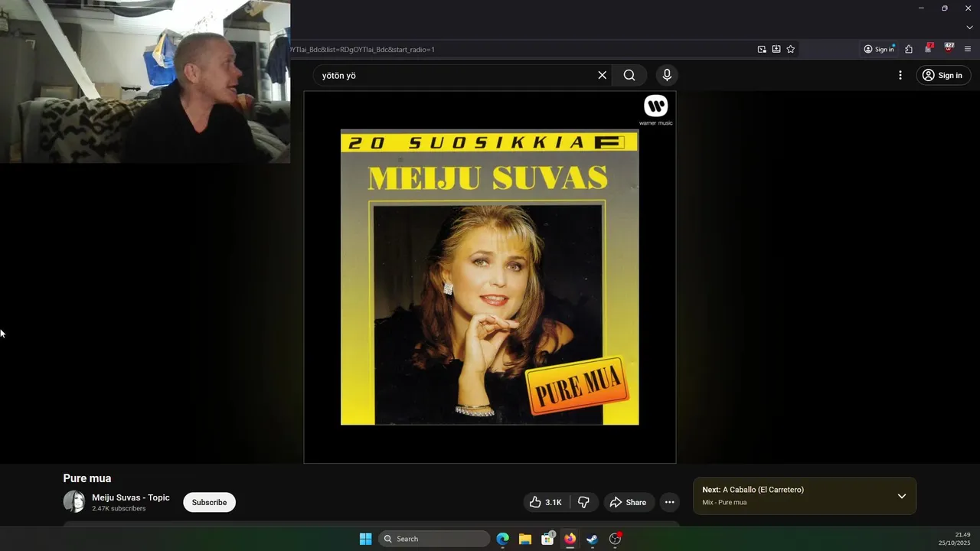Open the Share button

click(628, 502)
